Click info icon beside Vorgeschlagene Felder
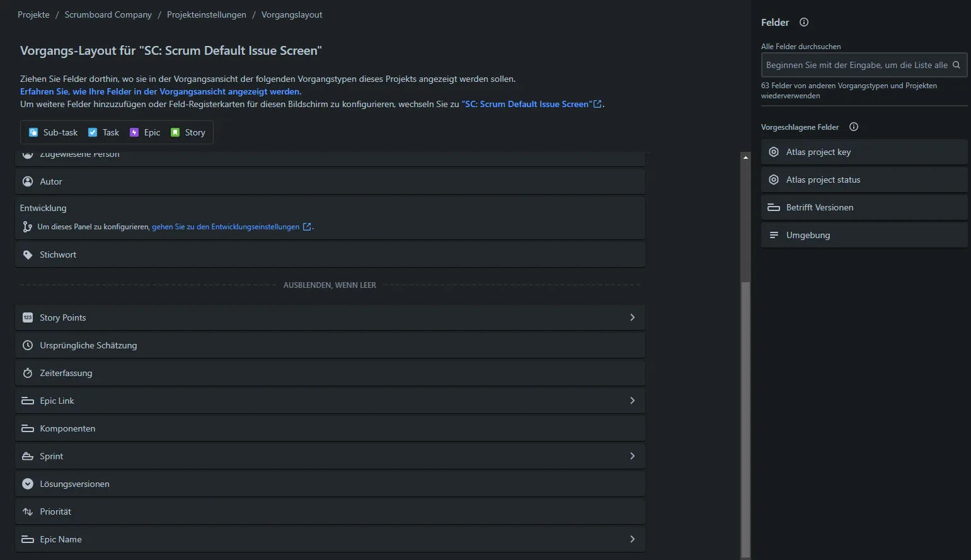 coord(854,127)
